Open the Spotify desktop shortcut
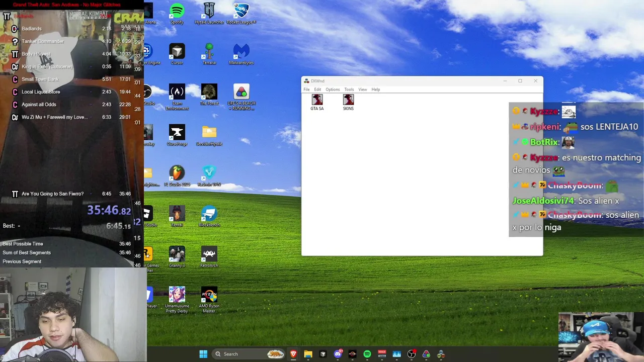This screenshot has width=644, height=362. [x=177, y=14]
